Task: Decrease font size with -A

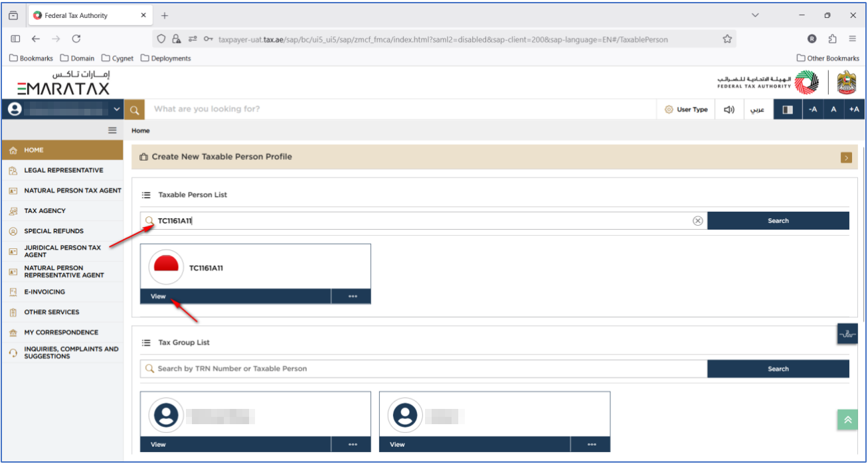Action: [x=813, y=110]
